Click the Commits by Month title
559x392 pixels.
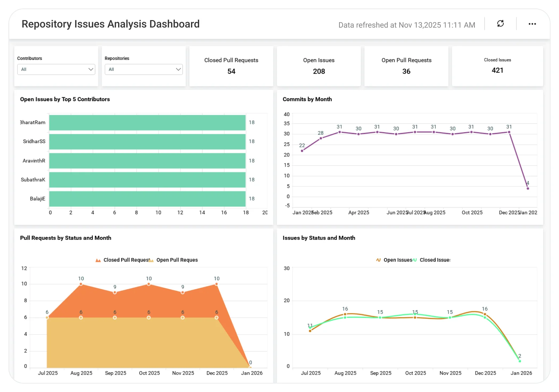click(x=307, y=99)
